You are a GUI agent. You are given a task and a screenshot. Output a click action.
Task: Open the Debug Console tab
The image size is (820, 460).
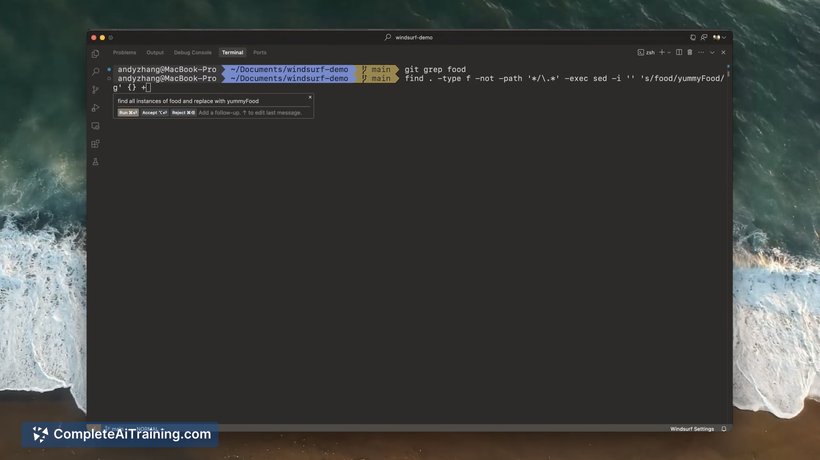click(x=192, y=52)
